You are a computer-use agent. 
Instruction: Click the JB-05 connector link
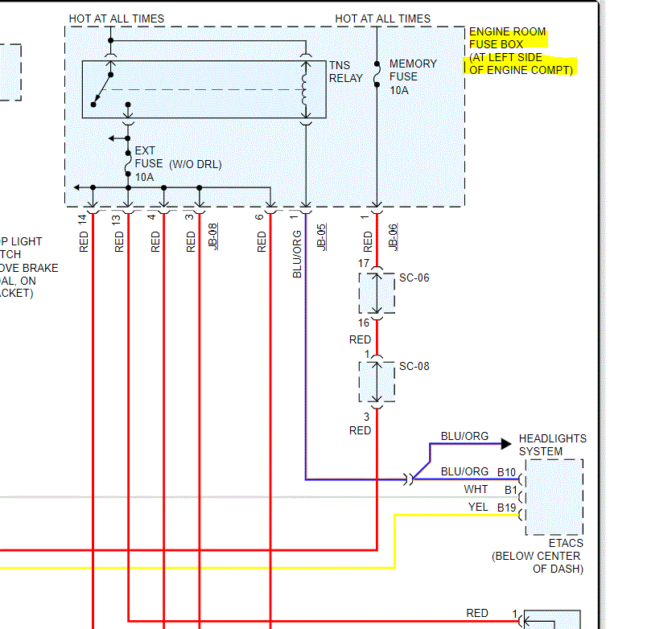pos(321,236)
